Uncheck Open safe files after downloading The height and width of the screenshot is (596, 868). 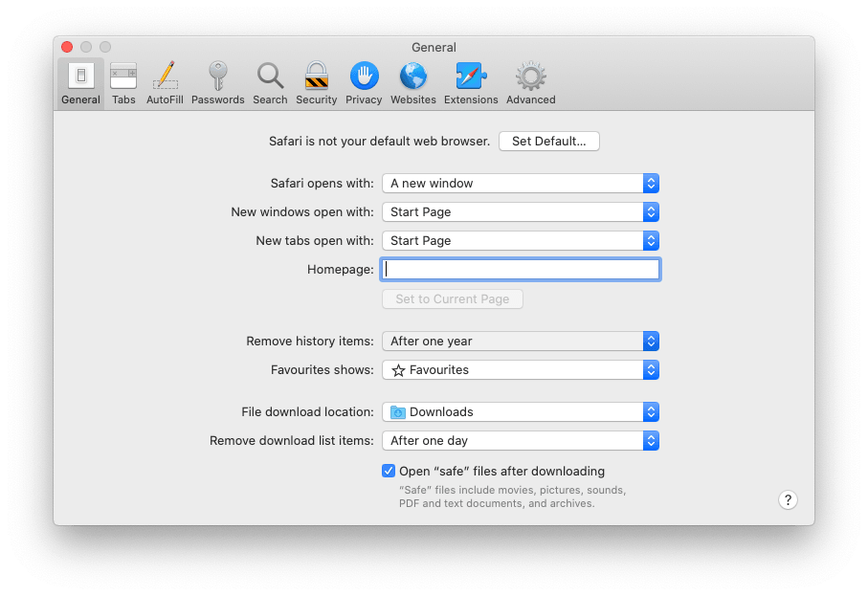(389, 471)
